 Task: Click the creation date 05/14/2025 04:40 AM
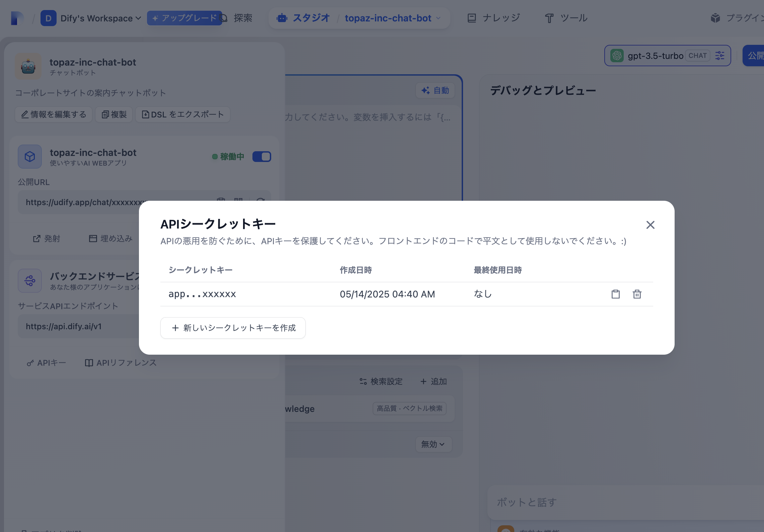point(387,294)
